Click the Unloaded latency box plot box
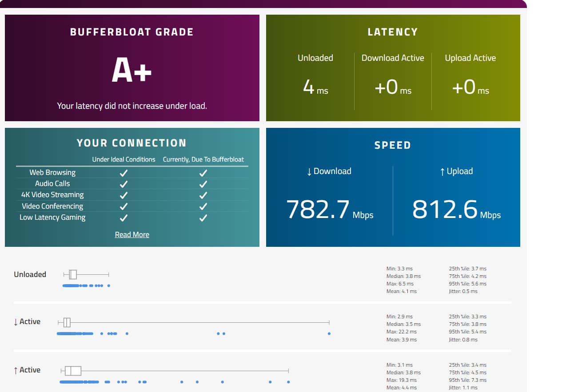The height and width of the screenshot is (392, 570). pos(73,274)
